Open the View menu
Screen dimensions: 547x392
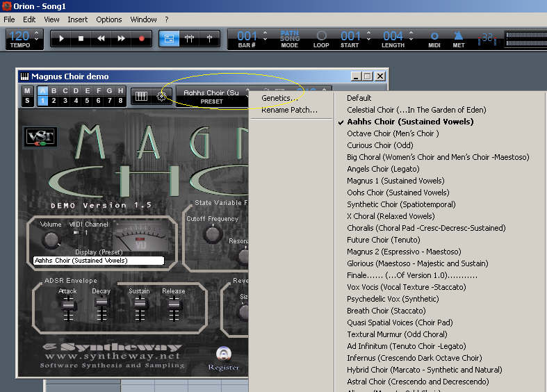pyautogui.click(x=51, y=19)
